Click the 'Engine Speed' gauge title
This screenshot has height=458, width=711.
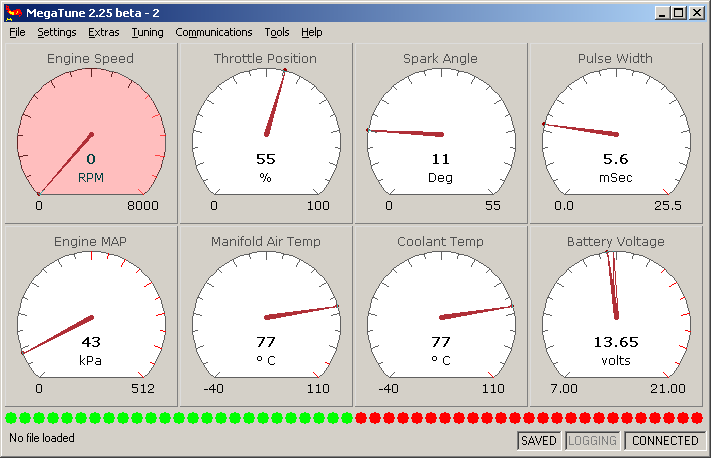pos(90,58)
